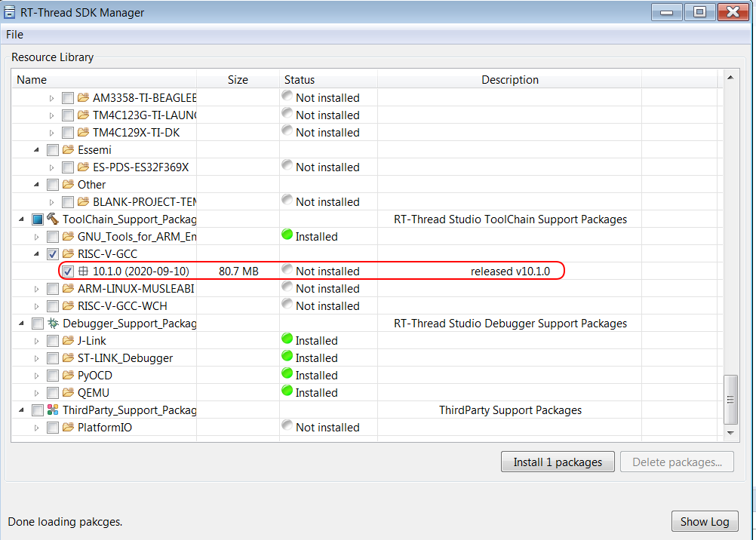Click Install 1 packages button
The image size is (756, 540).
(x=558, y=462)
